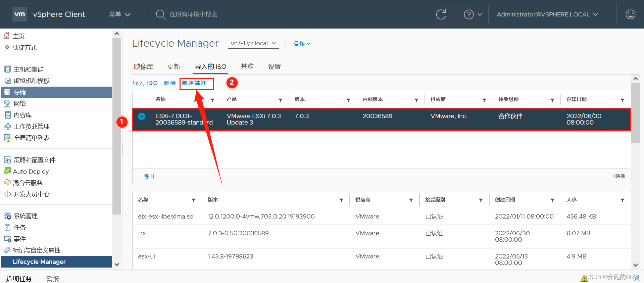
Task: Click the sidebar scrollbar up arrow
Action: click(117, 34)
